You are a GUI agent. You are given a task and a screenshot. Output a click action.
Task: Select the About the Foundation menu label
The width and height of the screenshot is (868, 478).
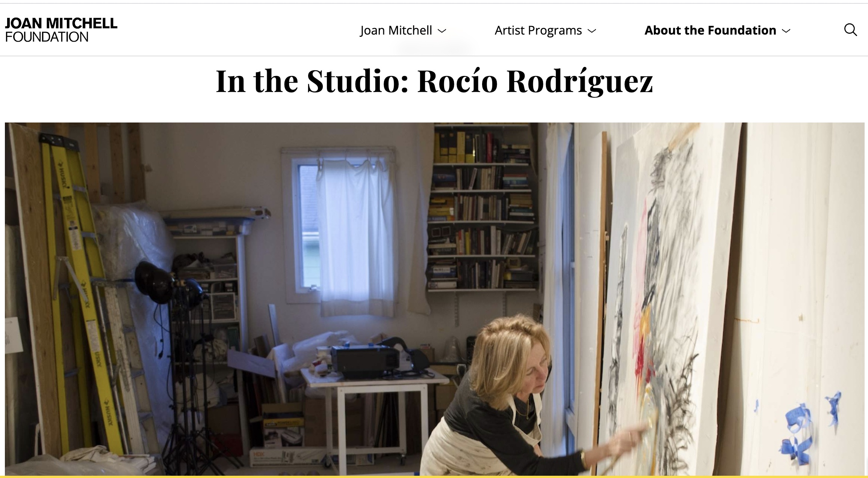pos(710,30)
